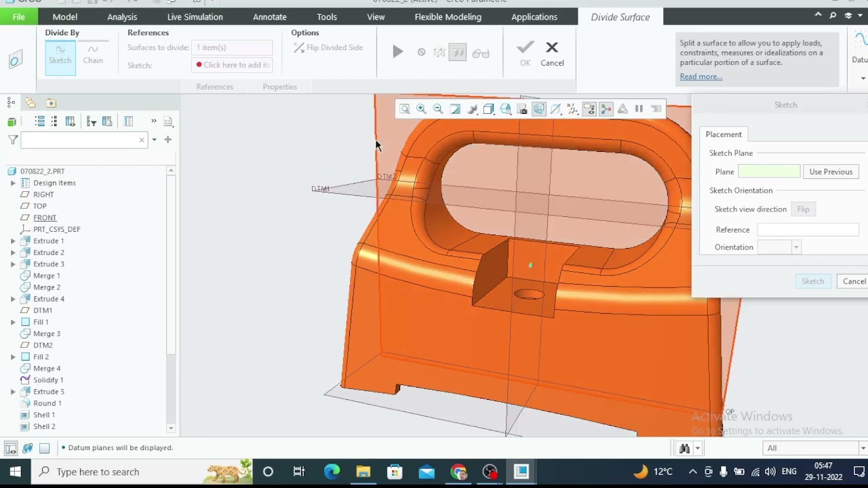Click the No Preview circle icon
Screen dimensions: 868x488
(421, 52)
